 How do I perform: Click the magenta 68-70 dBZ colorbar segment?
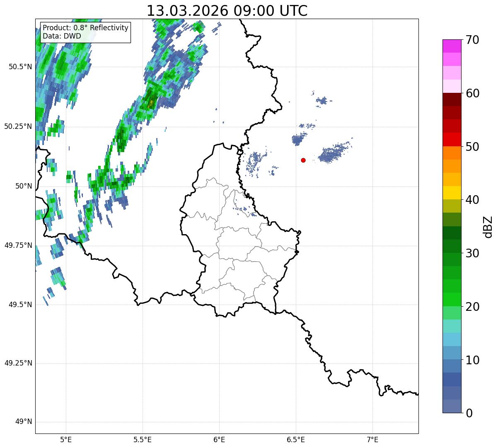(x=452, y=46)
